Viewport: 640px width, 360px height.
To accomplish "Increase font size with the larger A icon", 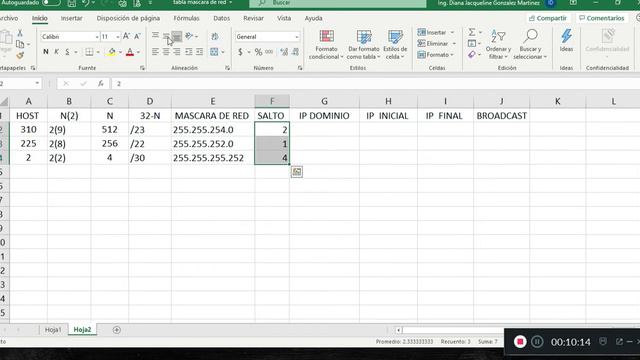I will coord(127,36).
